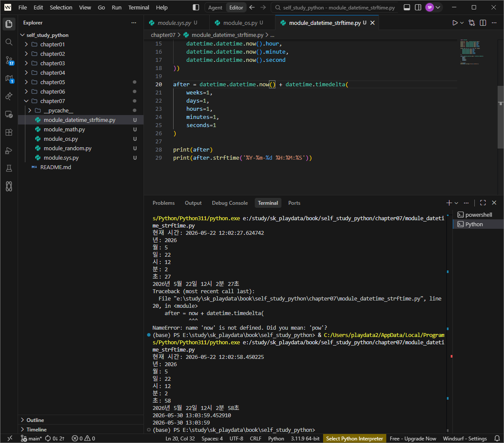Click Ln 20, Col 32 cursor position
This screenshot has width=504, height=443.
pyautogui.click(x=180, y=439)
